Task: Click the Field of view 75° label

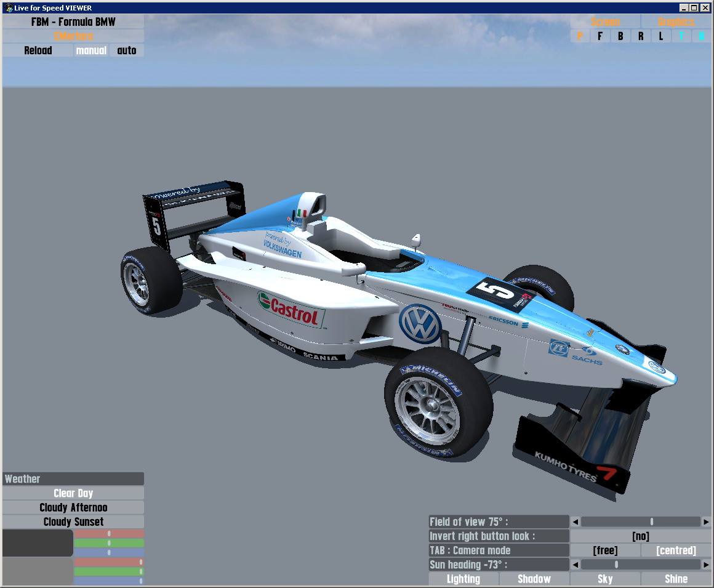Action: [499, 522]
